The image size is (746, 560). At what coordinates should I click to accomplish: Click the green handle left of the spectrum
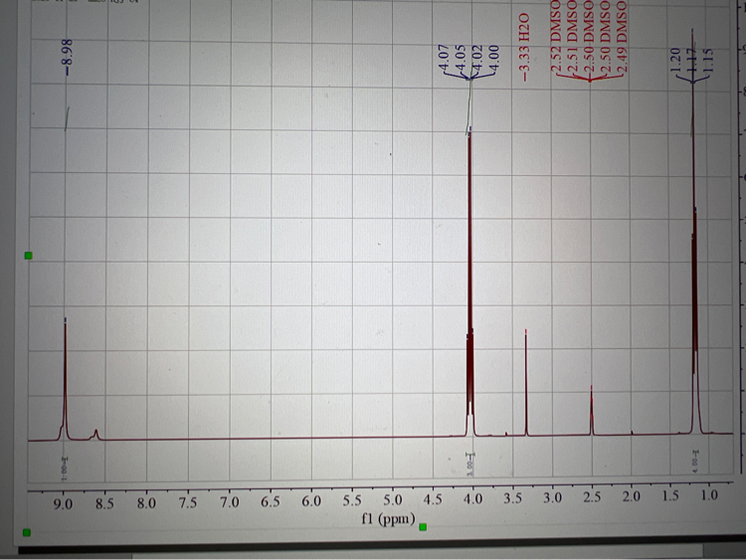[28, 257]
